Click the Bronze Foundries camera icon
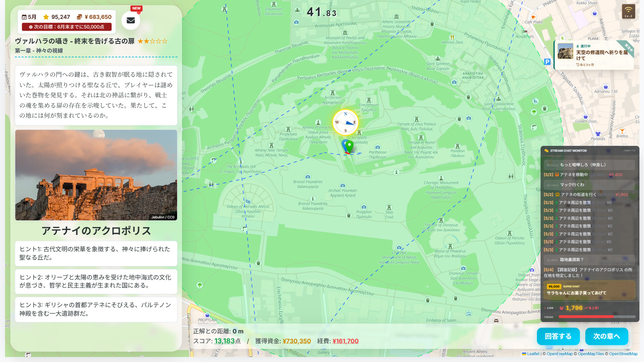Viewport: 644px width, 362px height. tap(308, 177)
